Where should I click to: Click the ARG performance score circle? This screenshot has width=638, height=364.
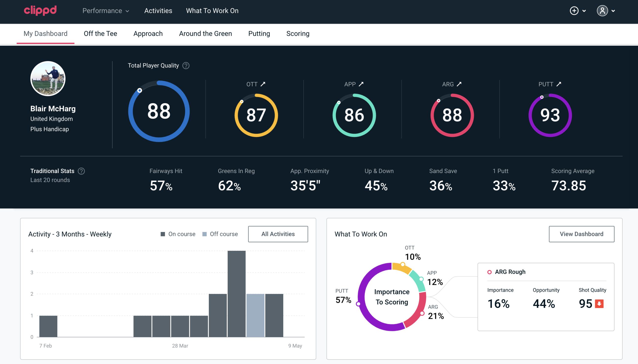coord(451,115)
